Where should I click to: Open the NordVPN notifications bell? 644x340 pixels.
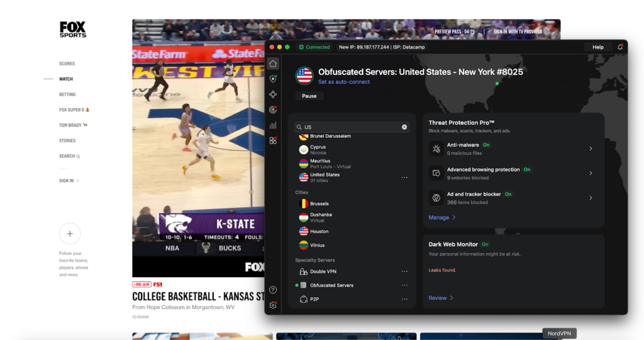click(620, 47)
